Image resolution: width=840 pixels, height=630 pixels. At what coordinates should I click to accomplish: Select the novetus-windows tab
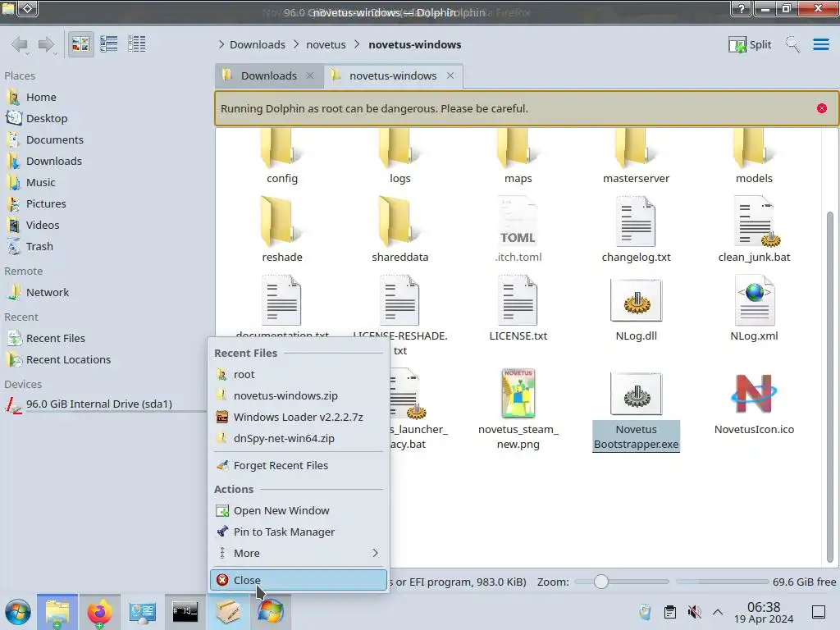tap(393, 75)
